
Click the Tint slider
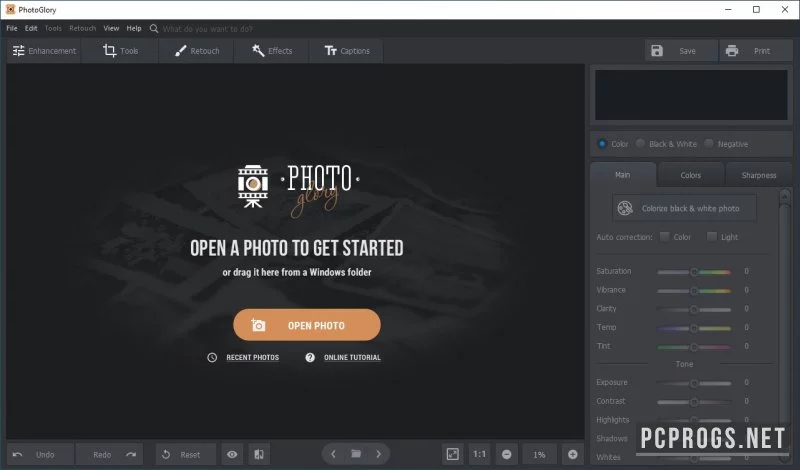click(694, 347)
